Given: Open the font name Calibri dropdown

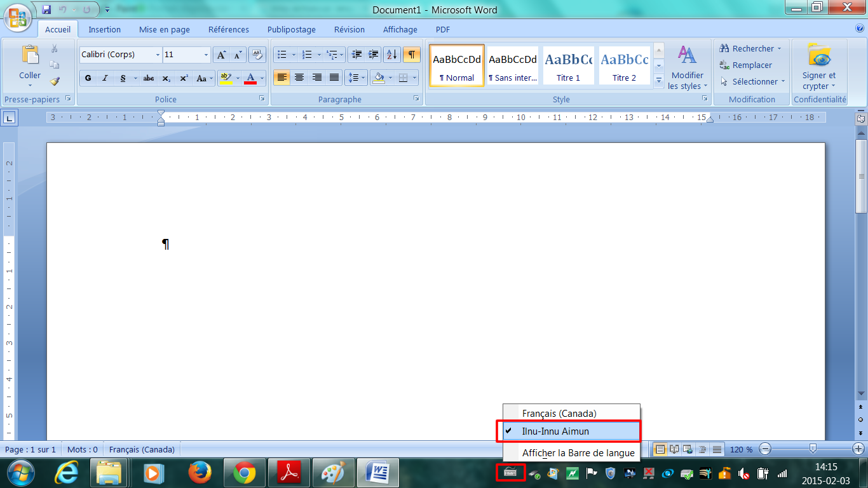Looking at the screenshot, I should click(158, 55).
